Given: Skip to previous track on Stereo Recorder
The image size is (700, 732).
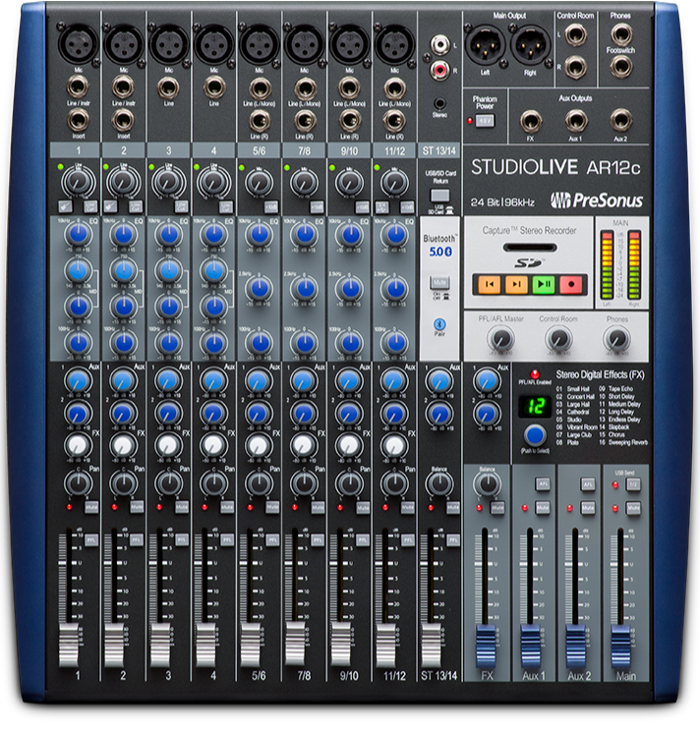Looking at the screenshot, I should click(488, 285).
